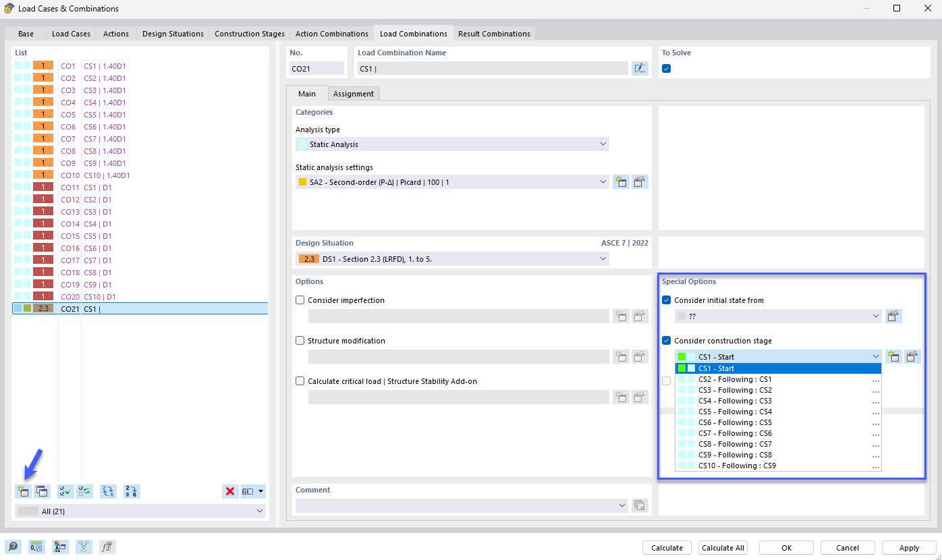
Task: Open the Design Situation dropdown
Action: click(452, 259)
